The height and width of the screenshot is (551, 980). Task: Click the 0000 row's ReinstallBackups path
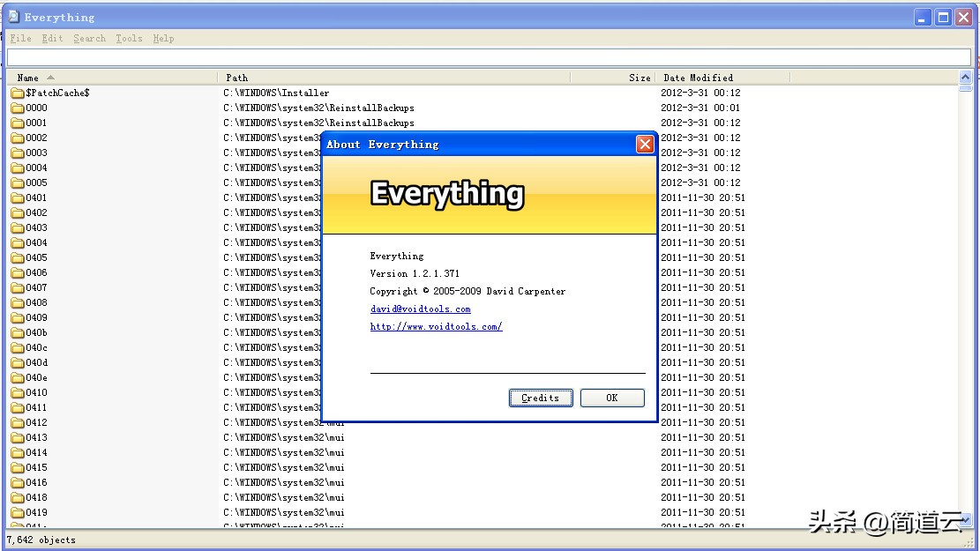[x=318, y=108]
